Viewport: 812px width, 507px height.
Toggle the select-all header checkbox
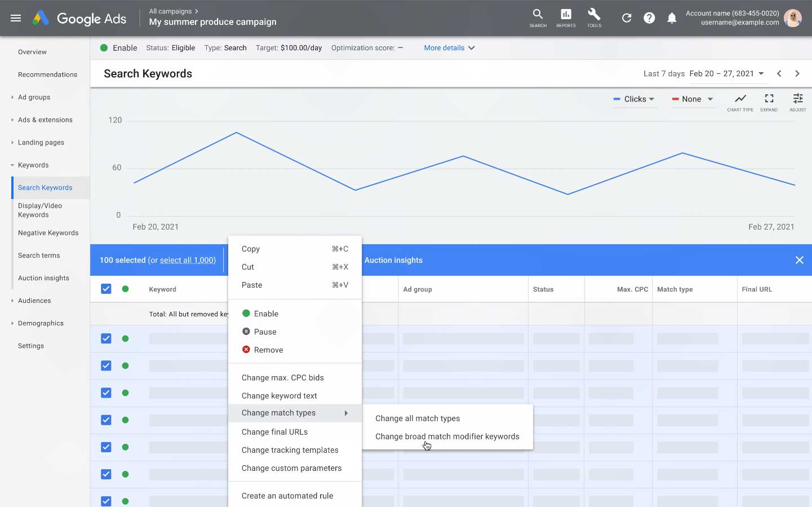click(106, 289)
